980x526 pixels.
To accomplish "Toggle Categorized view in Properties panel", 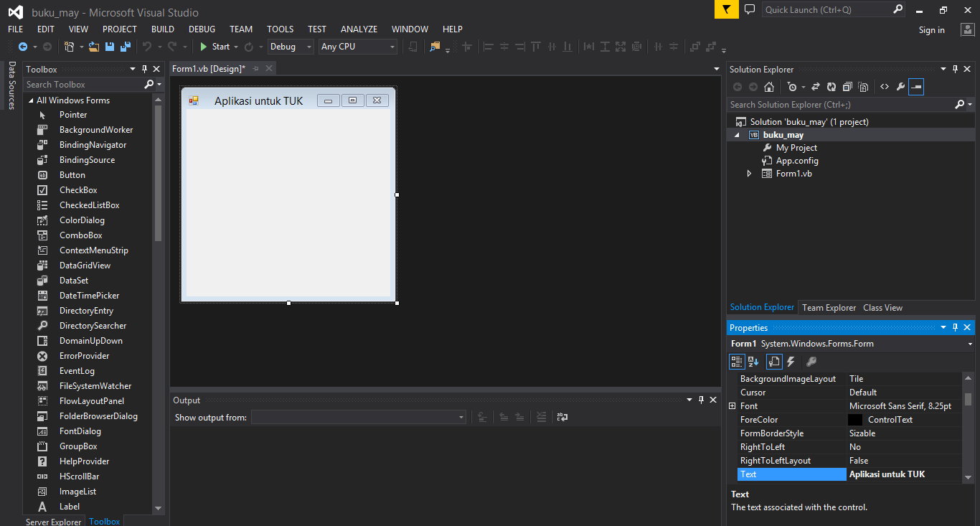I will coord(737,362).
